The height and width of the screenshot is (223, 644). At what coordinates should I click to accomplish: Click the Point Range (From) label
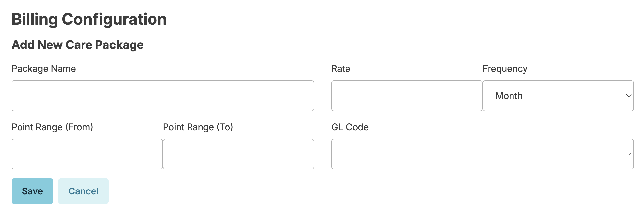[52, 127]
